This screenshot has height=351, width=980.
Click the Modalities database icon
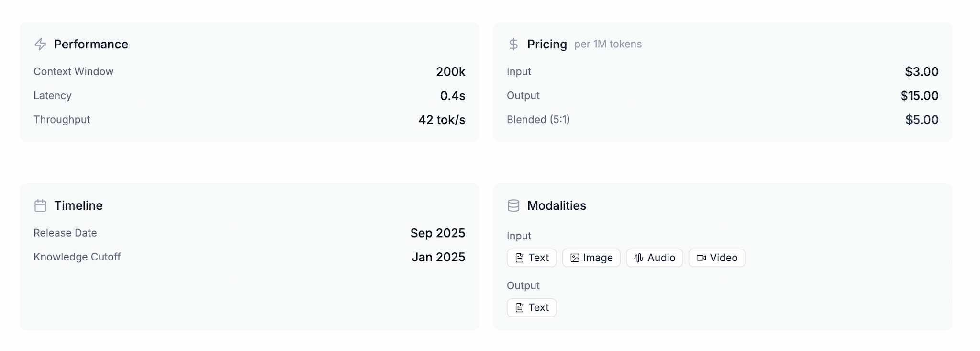pos(513,206)
